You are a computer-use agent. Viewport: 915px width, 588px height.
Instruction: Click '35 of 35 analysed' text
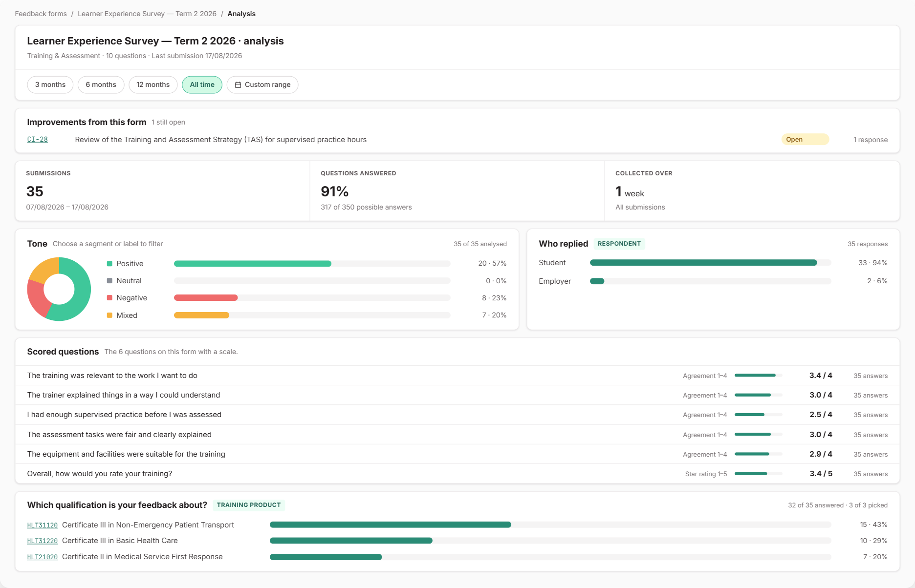[480, 244]
